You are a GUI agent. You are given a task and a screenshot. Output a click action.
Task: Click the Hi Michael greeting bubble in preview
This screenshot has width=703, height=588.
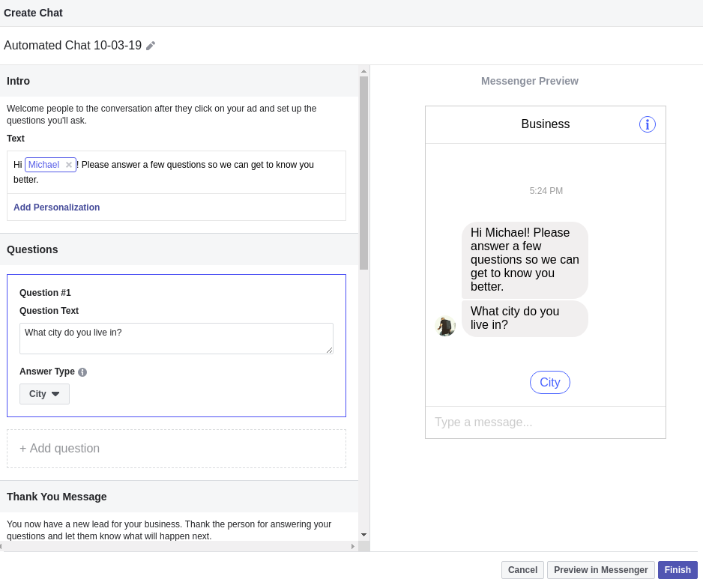[x=525, y=259]
